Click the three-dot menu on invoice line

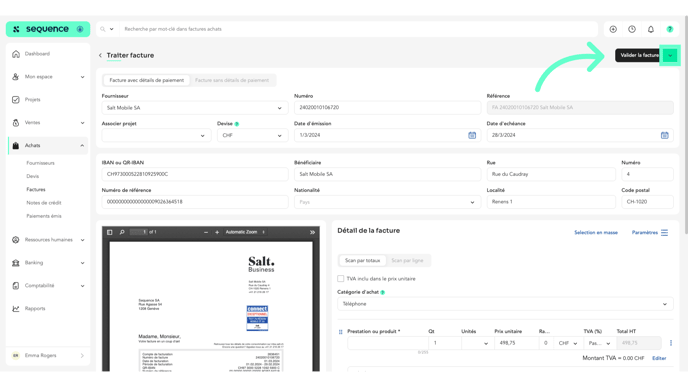[x=670, y=343]
